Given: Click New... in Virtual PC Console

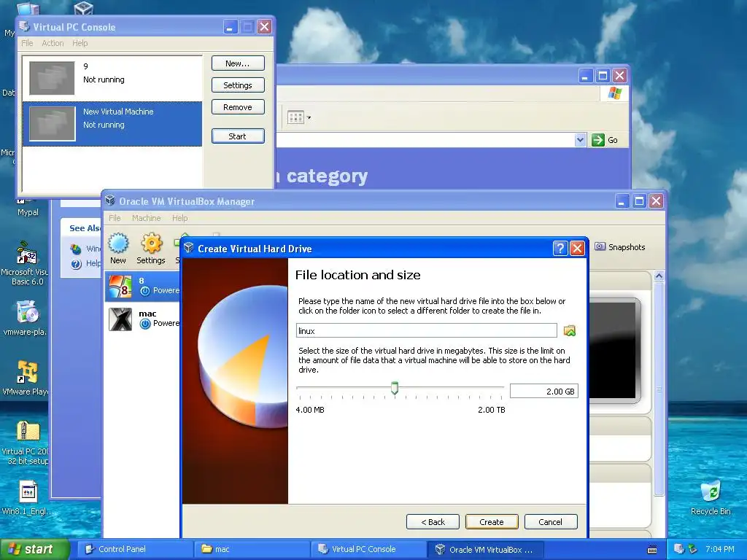Looking at the screenshot, I should click(x=238, y=63).
